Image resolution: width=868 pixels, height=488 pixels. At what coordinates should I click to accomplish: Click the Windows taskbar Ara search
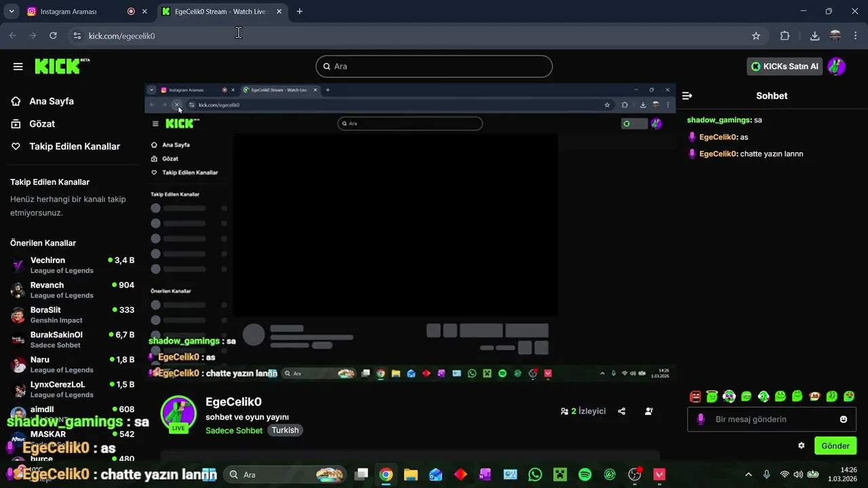coord(285,474)
